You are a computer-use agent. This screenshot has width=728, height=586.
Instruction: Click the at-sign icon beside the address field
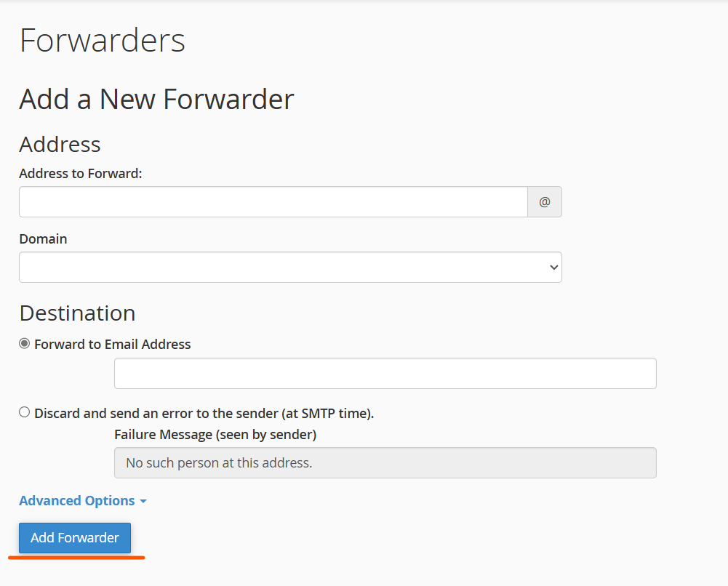click(544, 201)
